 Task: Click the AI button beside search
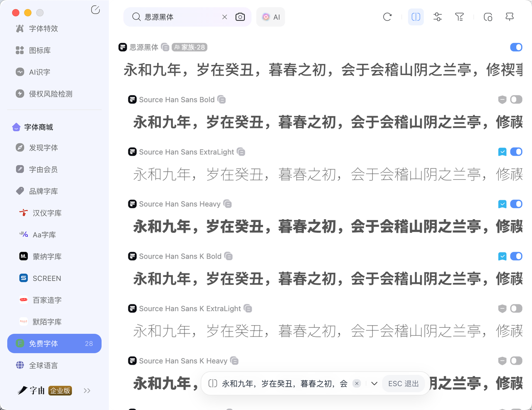tap(271, 17)
